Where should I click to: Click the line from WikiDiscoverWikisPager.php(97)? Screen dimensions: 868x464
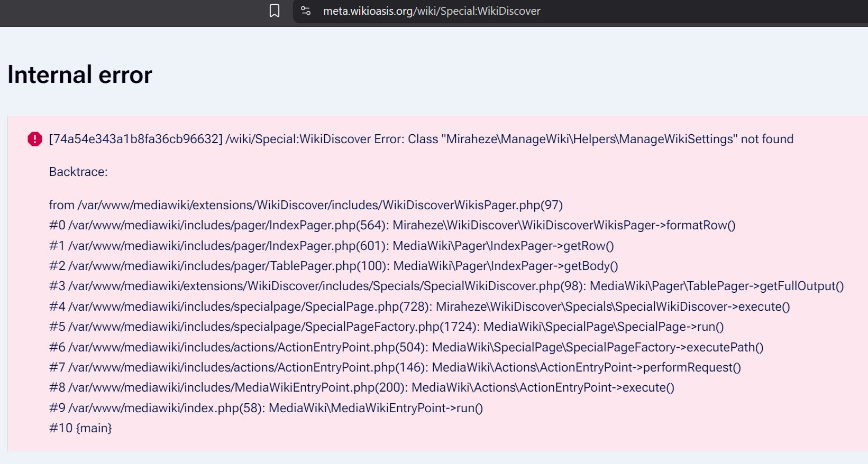[x=306, y=205]
